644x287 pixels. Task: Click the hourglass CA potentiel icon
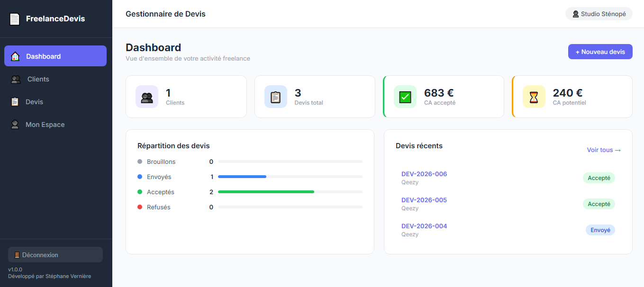click(534, 97)
